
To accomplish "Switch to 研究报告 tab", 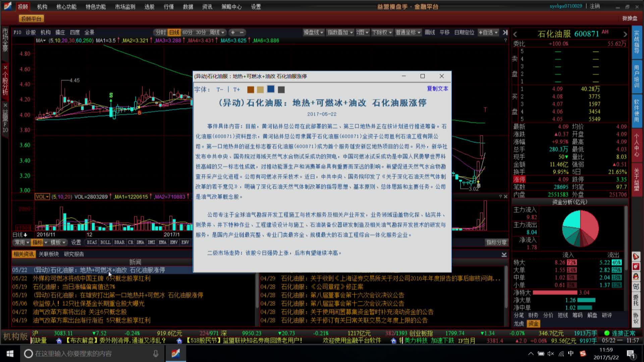I will tap(74, 254).
